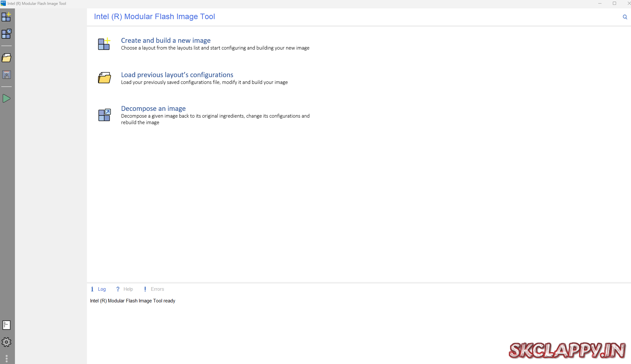Open settings gear icon in sidebar

[6, 342]
